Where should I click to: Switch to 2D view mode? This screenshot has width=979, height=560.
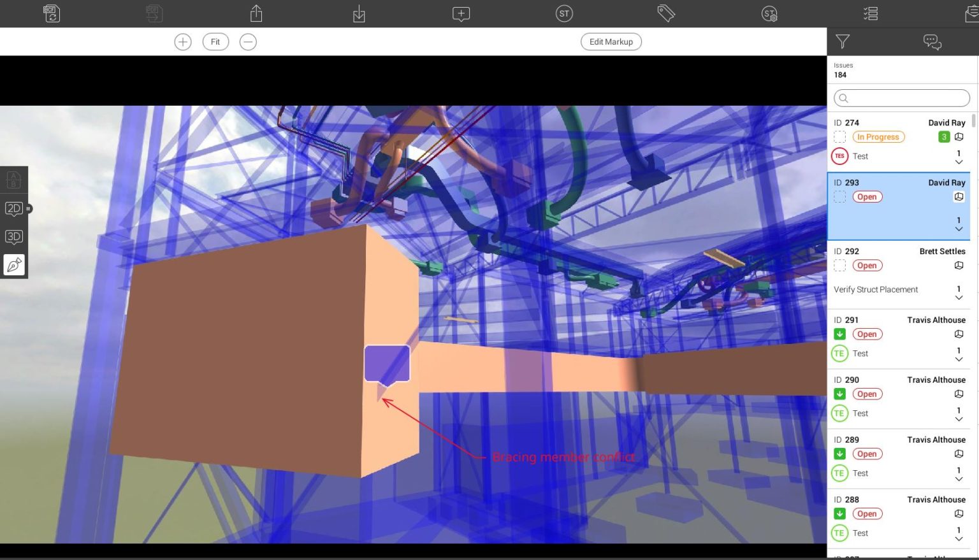13,208
